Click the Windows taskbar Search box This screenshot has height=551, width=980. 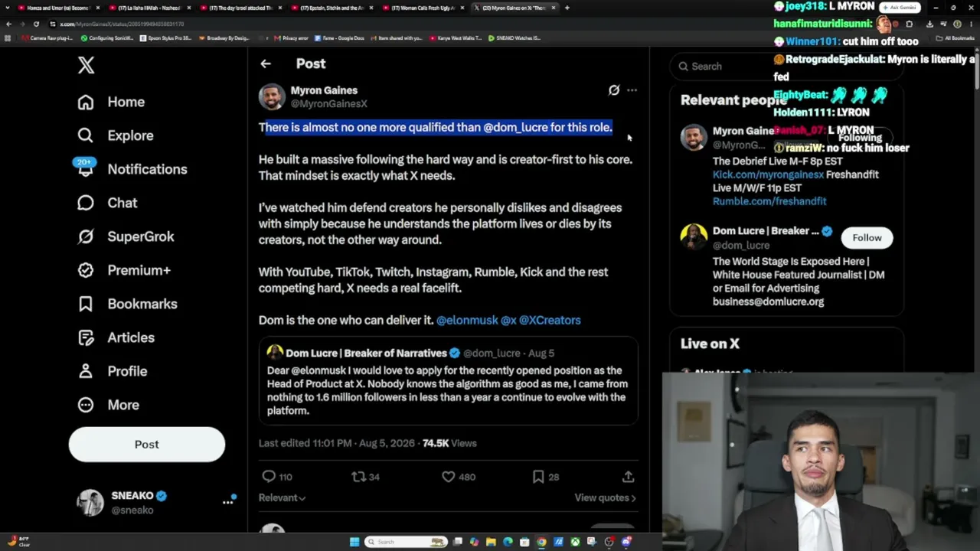pos(406,542)
